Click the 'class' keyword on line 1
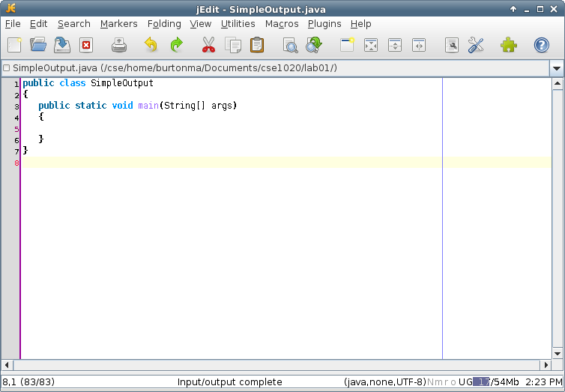 pyautogui.click(x=73, y=83)
